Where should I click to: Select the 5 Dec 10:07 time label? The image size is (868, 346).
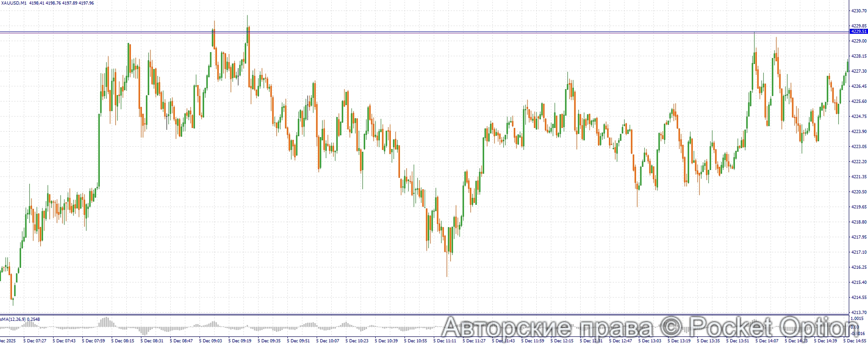[328, 341]
